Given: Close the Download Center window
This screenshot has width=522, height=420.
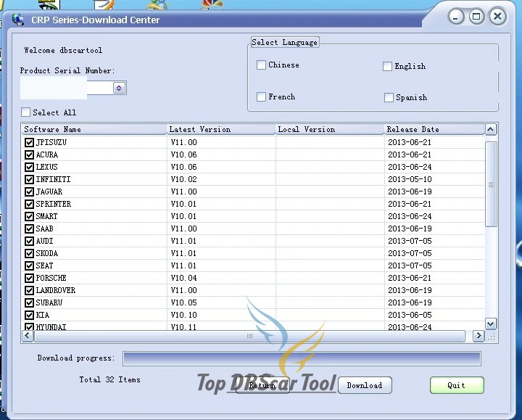Looking at the screenshot, I should point(497,16).
